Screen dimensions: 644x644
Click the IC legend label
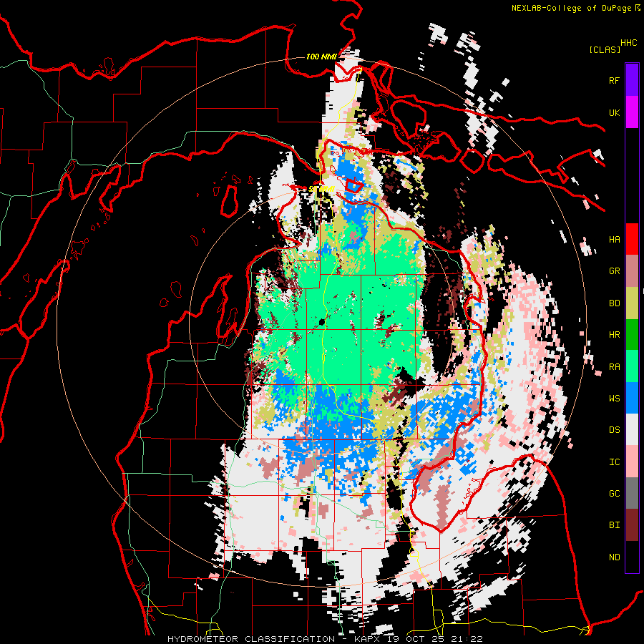pos(614,462)
